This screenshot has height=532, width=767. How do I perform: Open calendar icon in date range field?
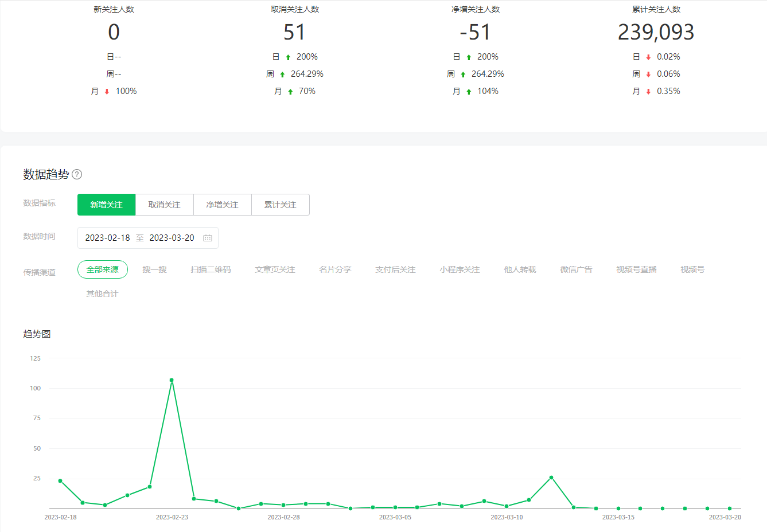[x=208, y=238]
